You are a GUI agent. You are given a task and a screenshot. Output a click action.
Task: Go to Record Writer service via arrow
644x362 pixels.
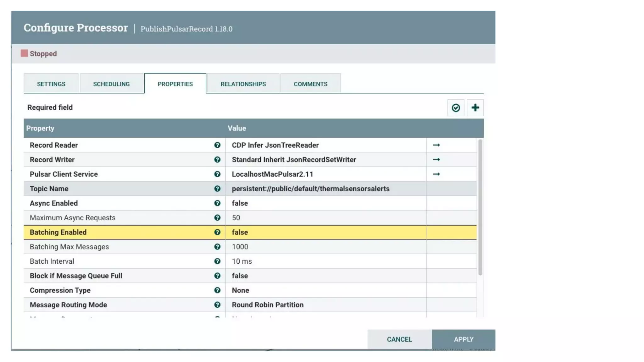pos(436,160)
